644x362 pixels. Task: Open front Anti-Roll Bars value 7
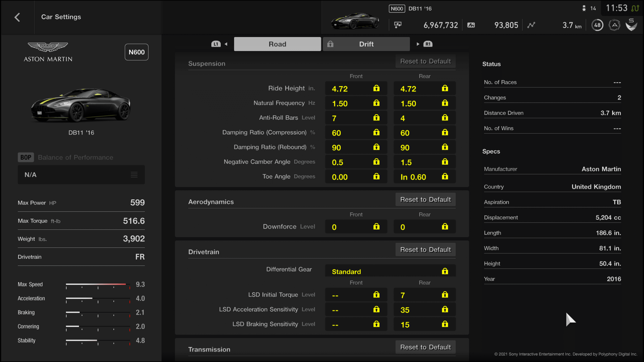point(356,118)
